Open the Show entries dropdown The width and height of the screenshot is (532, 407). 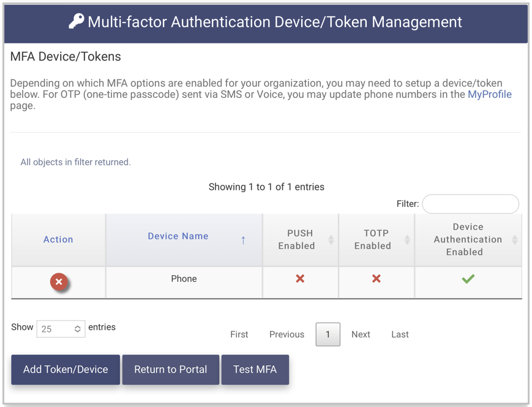point(61,329)
